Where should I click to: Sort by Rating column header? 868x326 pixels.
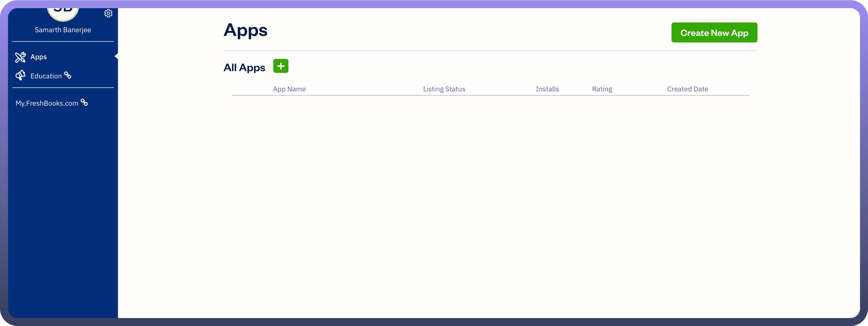click(602, 89)
